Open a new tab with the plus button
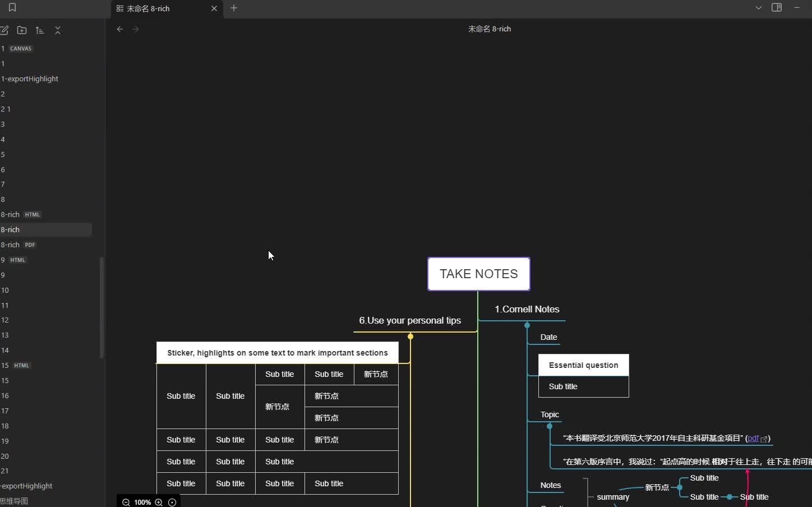Screen dimensions: 812x507 click(234, 8)
